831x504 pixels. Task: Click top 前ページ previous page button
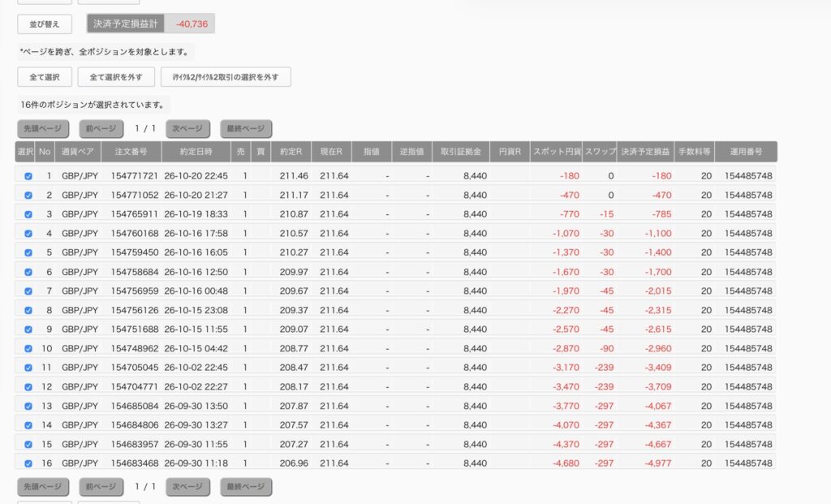click(101, 128)
